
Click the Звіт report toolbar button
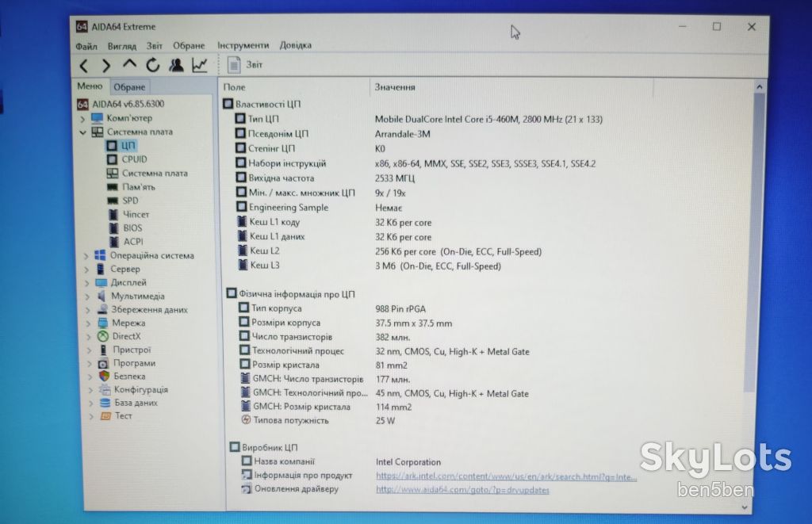[245, 65]
